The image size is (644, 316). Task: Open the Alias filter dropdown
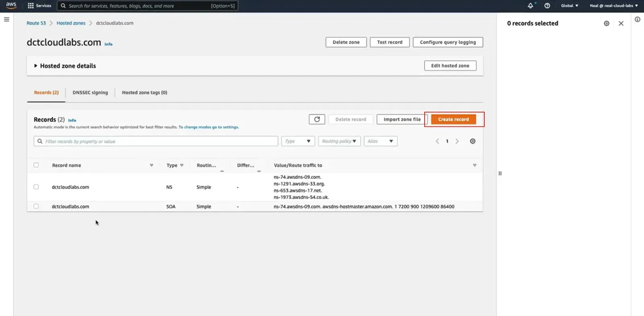point(380,141)
